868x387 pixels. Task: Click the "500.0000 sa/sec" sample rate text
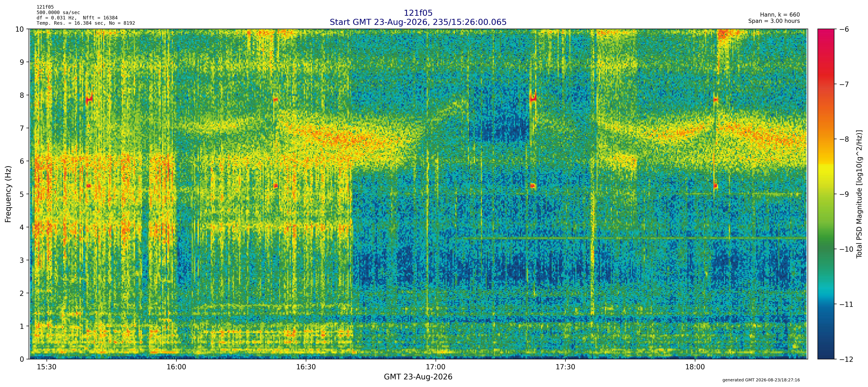pos(58,12)
